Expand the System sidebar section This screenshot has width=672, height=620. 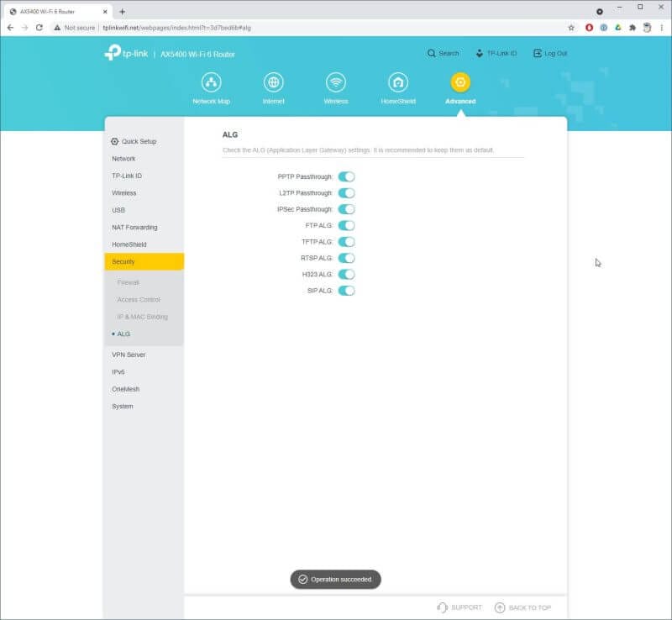point(123,407)
